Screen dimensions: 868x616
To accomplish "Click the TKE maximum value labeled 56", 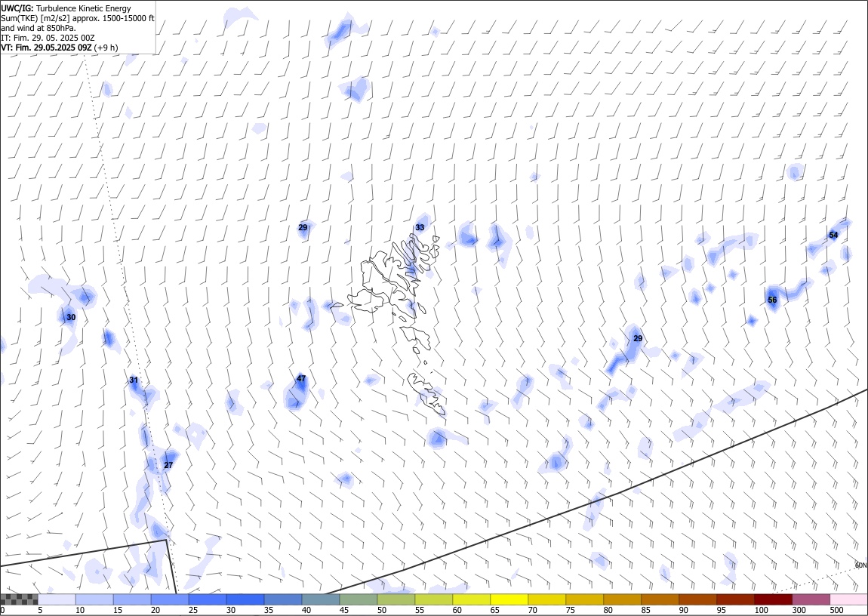I will 772,300.
